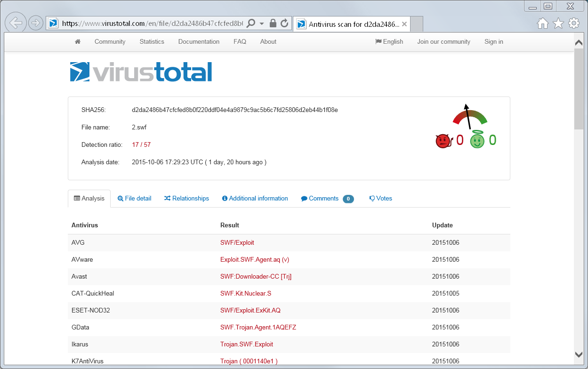The width and height of the screenshot is (588, 369).
Task: Open the FAQ menu item
Action: pos(240,41)
